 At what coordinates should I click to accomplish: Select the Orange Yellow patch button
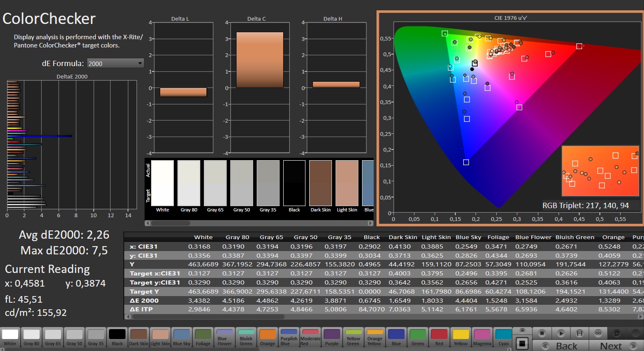374,337
